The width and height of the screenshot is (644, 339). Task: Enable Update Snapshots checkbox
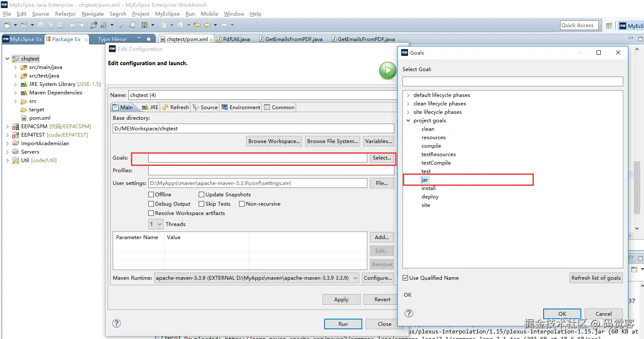pos(202,195)
